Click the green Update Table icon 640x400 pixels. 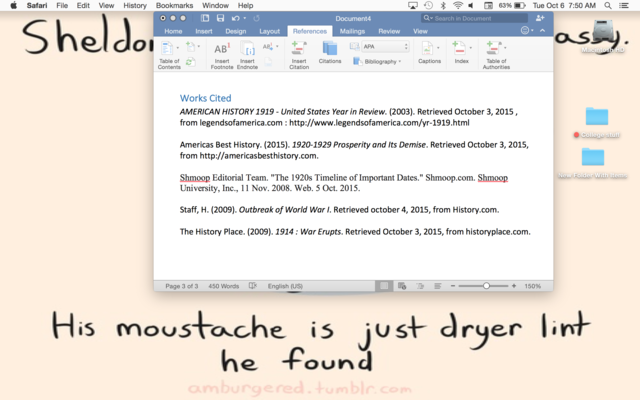point(190,62)
